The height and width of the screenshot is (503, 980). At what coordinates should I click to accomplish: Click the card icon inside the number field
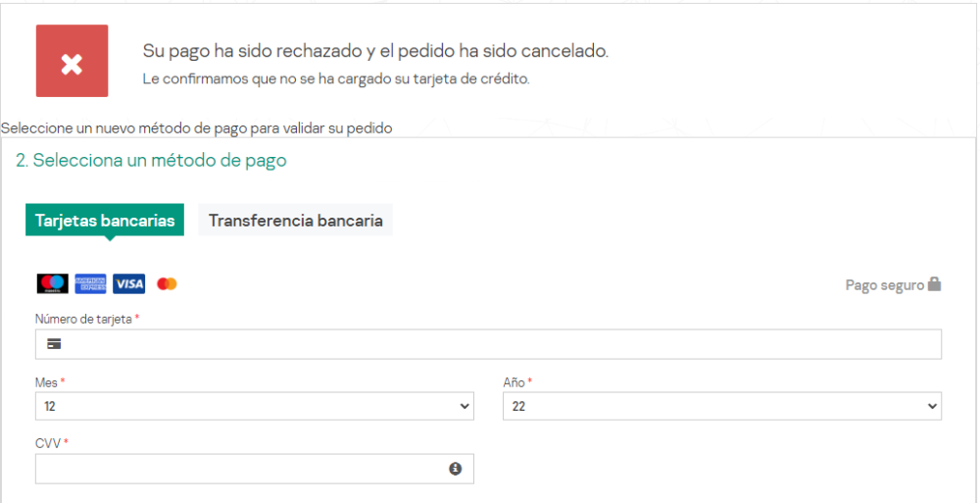click(54, 344)
